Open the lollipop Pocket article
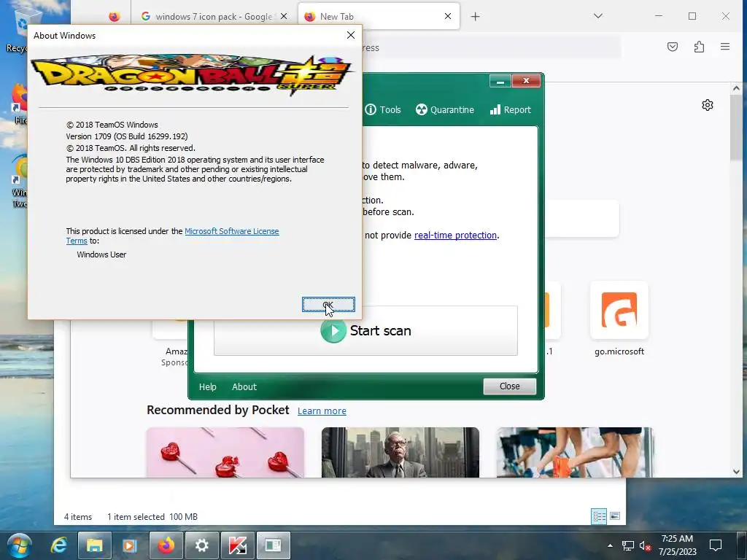The height and width of the screenshot is (560, 747). tap(225, 452)
